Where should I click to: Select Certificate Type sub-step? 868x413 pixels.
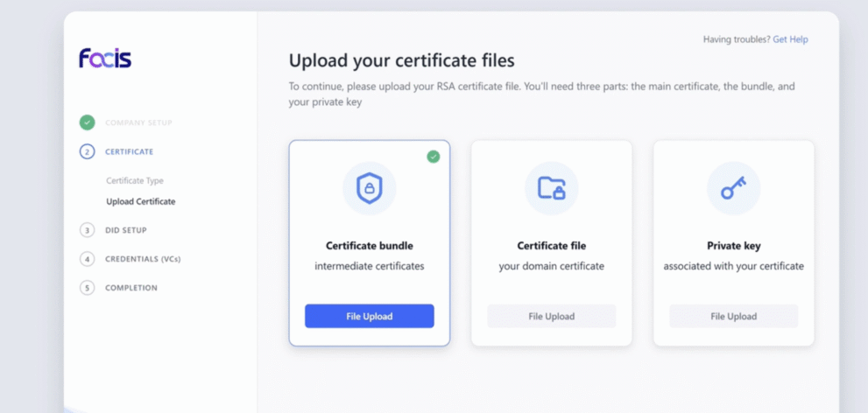click(x=135, y=181)
